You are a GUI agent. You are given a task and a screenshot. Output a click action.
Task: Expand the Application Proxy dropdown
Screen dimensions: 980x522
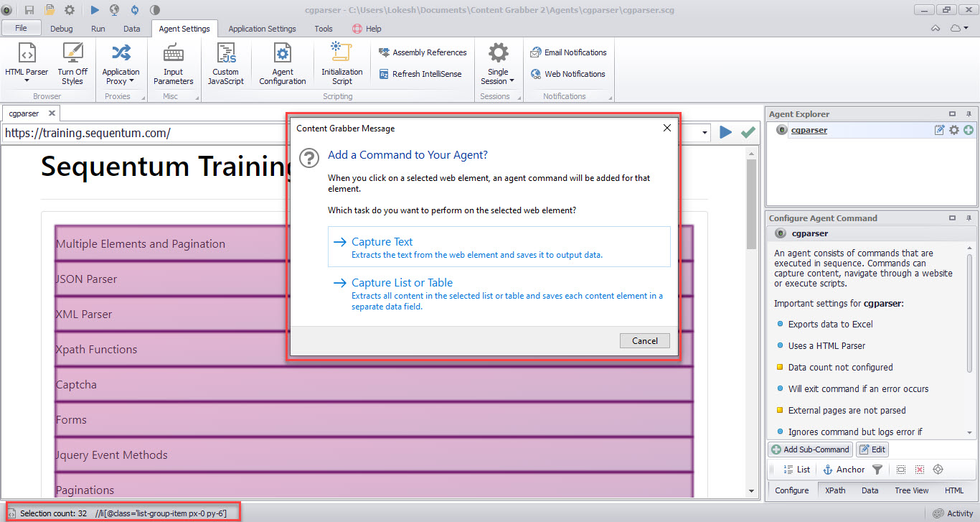132,81
